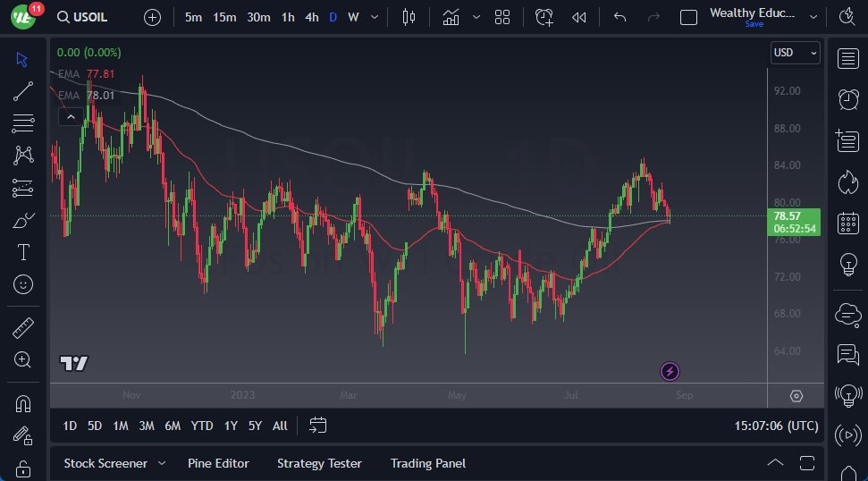Open the USD currency dropdown
868x481 pixels.
(795, 53)
